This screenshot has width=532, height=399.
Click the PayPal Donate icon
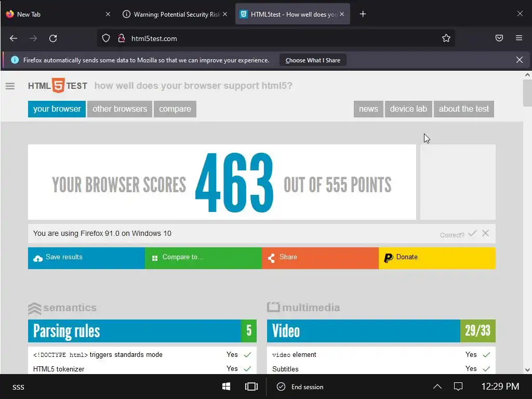[389, 258]
